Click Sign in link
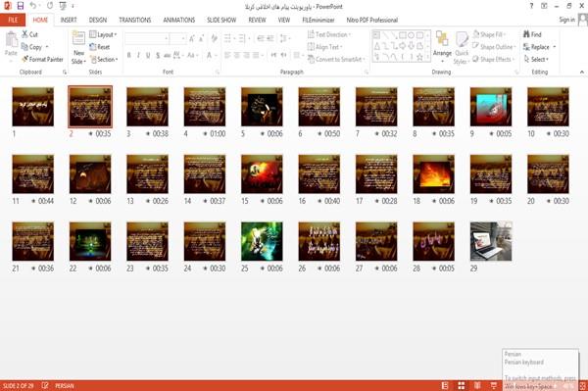This screenshot has width=588, height=391. pyautogui.click(x=566, y=20)
